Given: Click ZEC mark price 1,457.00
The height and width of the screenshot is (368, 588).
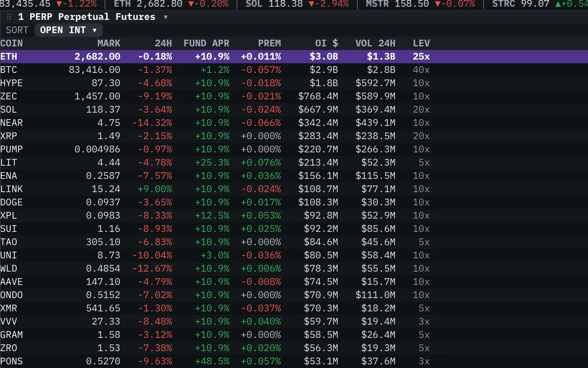Looking at the screenshot, I should tap(98, 96).
